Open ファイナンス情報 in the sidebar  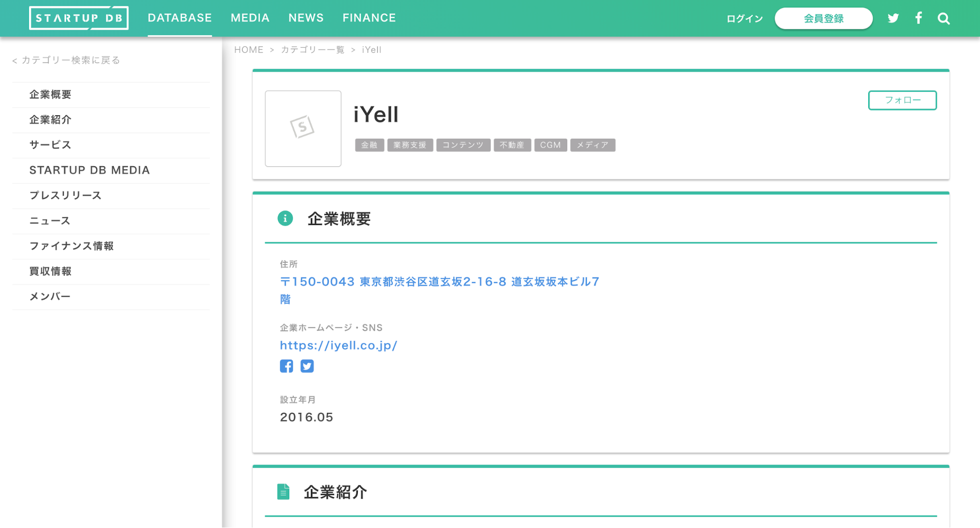[x=111, y=246]
